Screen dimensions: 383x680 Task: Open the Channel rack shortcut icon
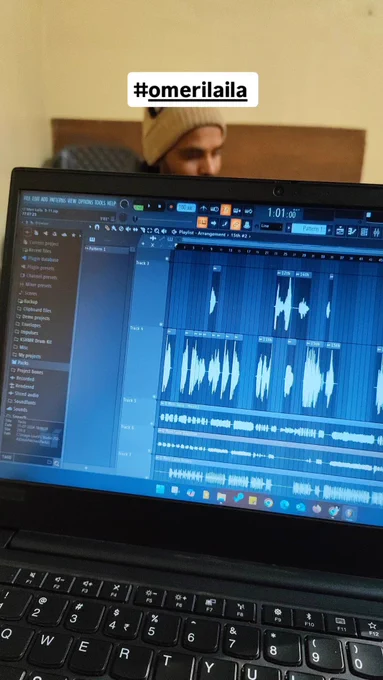point(363,232)
